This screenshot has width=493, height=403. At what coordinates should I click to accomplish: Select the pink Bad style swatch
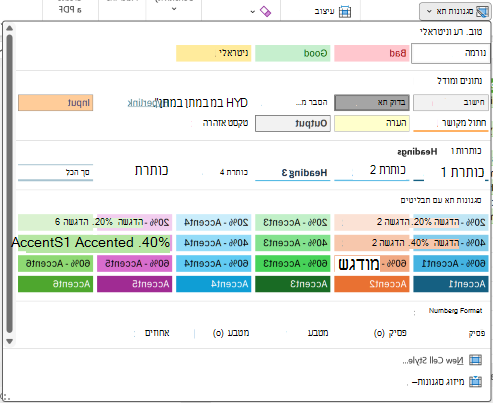[372, 53]
